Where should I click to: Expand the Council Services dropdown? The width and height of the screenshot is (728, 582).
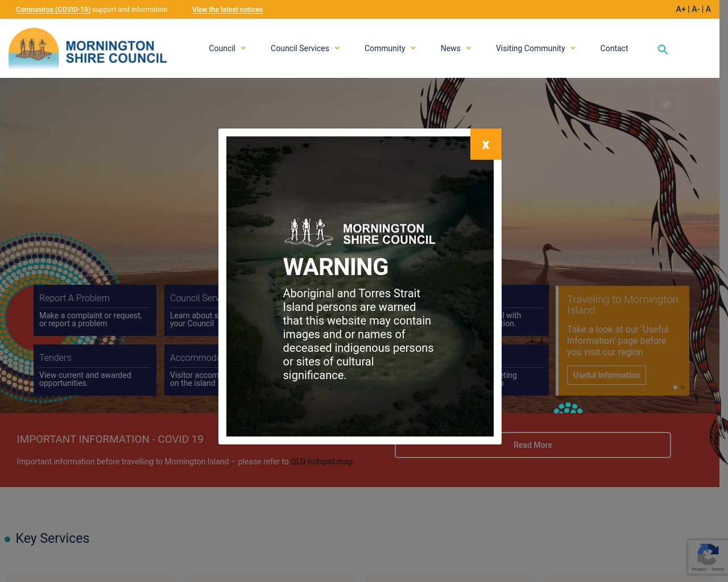[300, 48]
